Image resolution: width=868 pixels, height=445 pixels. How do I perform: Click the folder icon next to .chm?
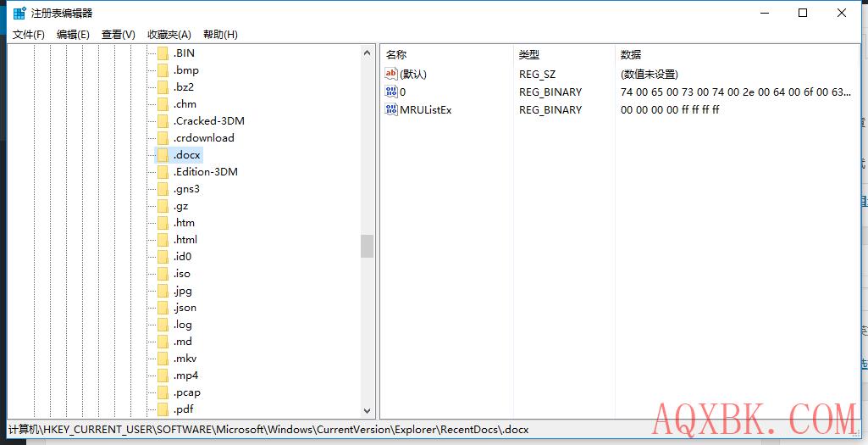coord(163,104)
